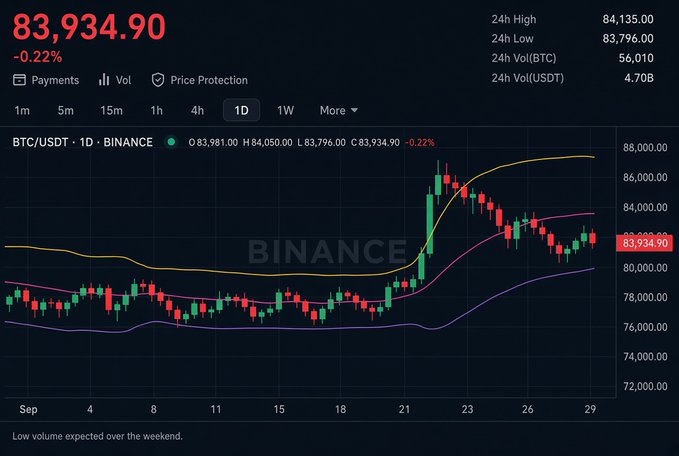Viewport: 679px width, 456px height.
Task: Click the 24h Low label
Action: [x=512, y=39]
